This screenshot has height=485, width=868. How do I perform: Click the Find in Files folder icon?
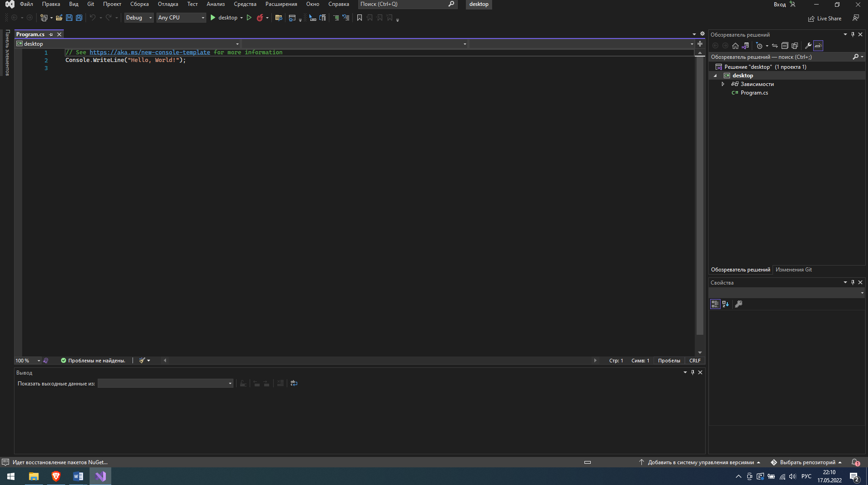point(279,18)
